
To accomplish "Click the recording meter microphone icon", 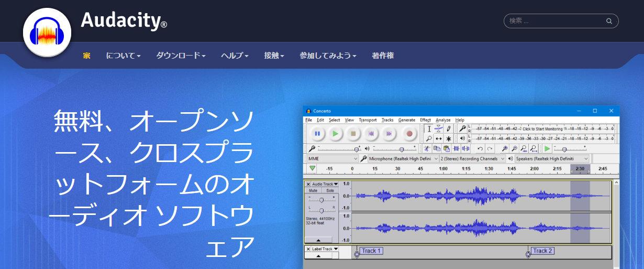I will [462, 128].
